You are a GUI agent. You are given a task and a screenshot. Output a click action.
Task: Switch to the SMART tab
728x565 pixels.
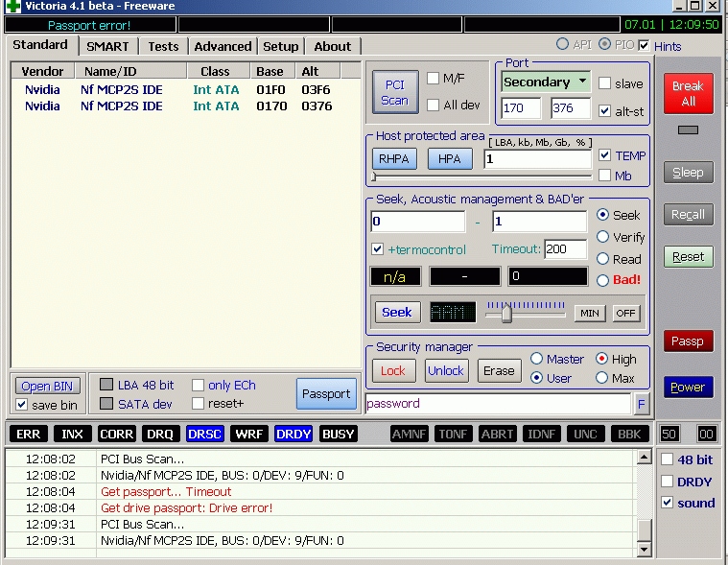click(x=107, y=46)
